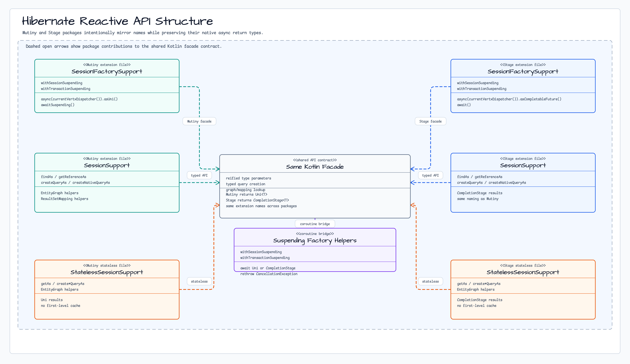The height and width of the screenshot is (364, 630).
Task: Select 'same naming as Mutiny' line
Action: coord(478,199)
